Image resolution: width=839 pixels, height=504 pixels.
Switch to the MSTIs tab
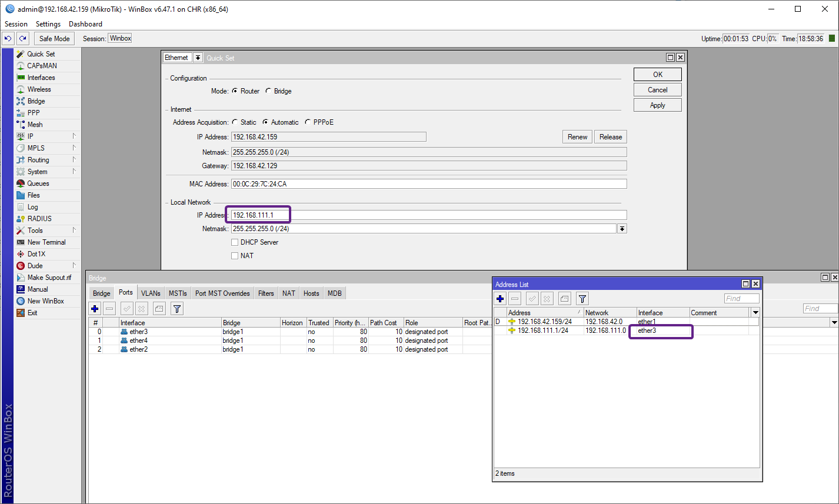178,293
